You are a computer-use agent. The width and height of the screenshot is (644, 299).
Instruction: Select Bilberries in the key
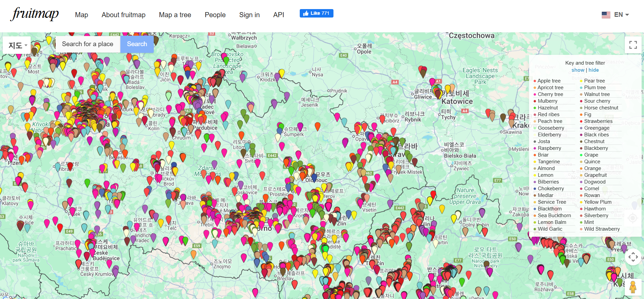coord(548,182)
